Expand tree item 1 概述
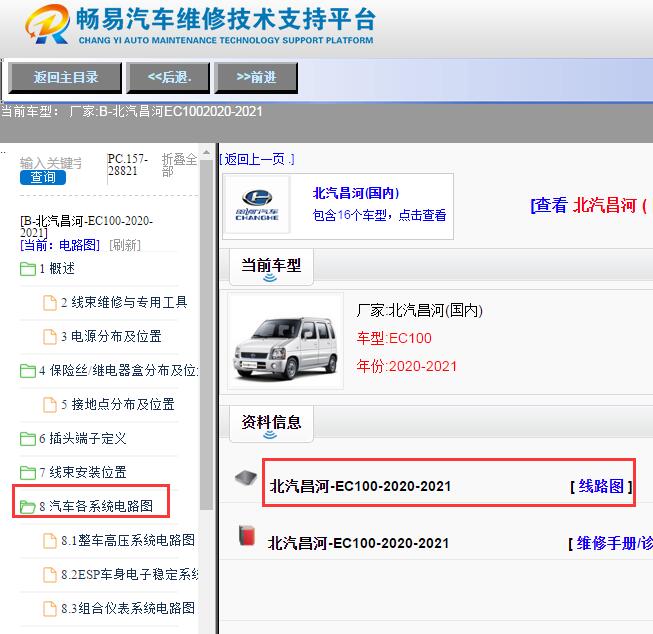This screenshot has width=653, height=634. [x=57, y=269]
